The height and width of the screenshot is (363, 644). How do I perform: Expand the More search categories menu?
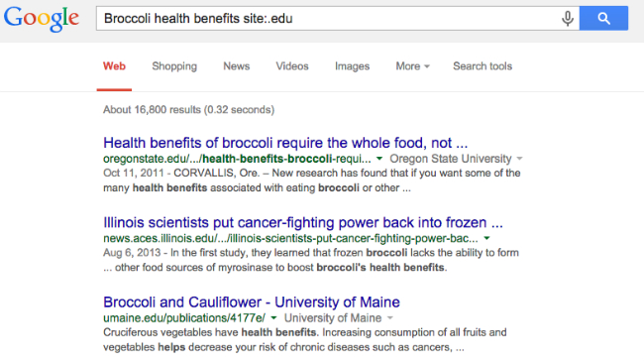click(412, 66)
